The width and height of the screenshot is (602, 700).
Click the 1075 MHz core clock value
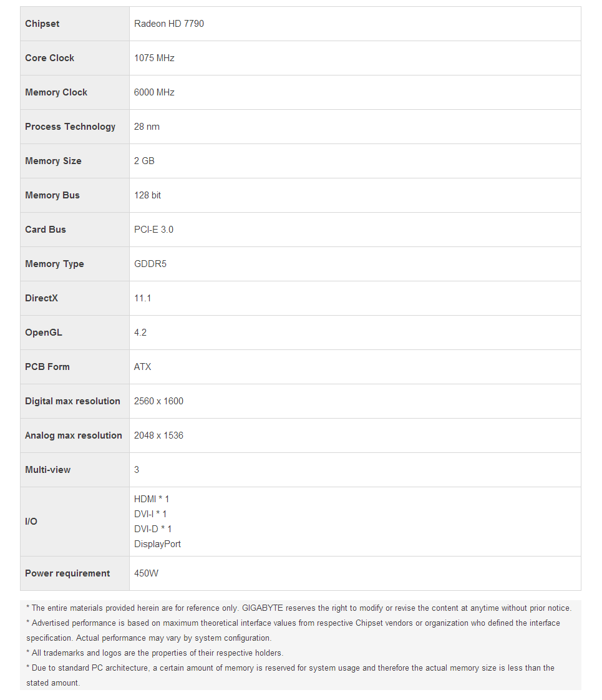(x=154, y=58)
